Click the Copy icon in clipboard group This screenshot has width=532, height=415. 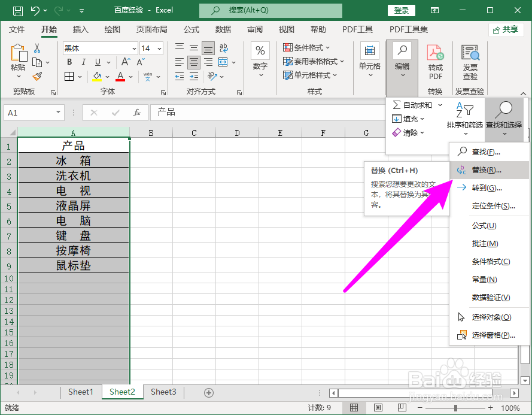click(x=37, y=62)
